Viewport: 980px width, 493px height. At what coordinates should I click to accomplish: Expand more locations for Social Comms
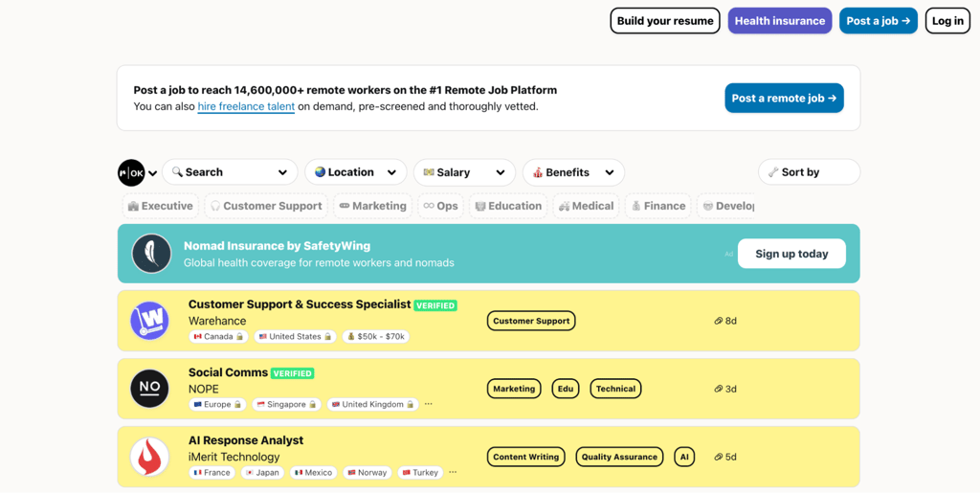pyautogui.click(x=428, y=404)
